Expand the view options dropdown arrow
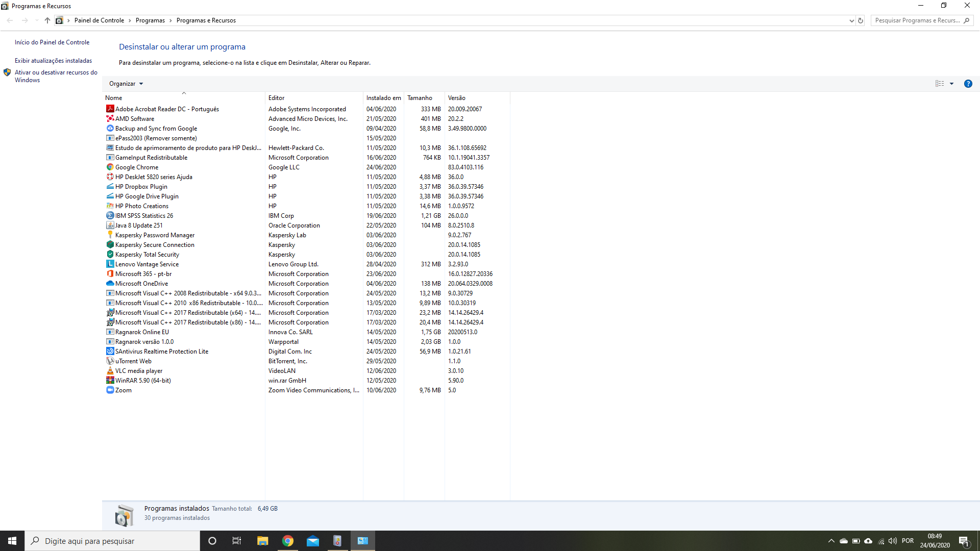 pyautogui.click(x=951, y=84)
